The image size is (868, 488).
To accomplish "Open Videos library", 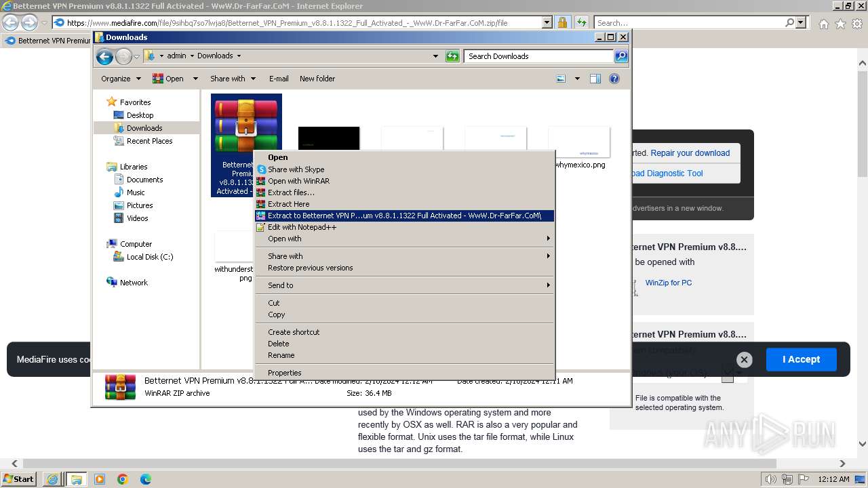I will [x=137, y=218].
